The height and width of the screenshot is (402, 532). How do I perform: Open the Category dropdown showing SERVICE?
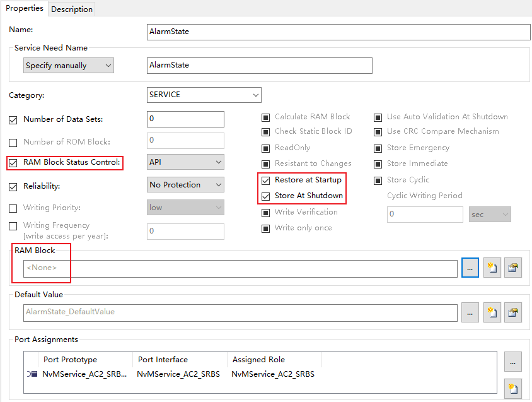tap(204, 95)
